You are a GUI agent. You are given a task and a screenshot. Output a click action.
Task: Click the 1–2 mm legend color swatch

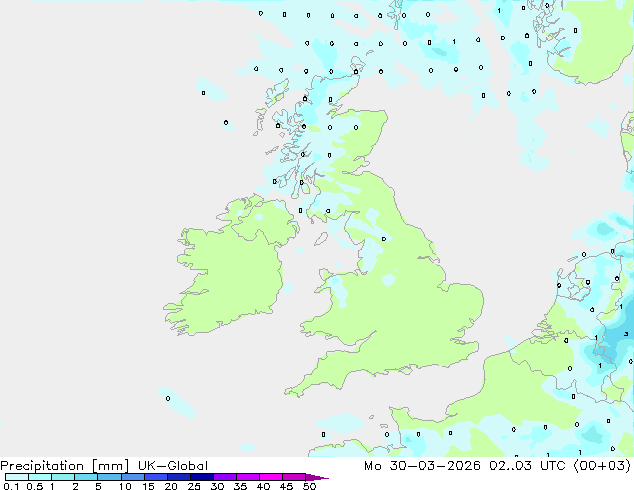pos(63,477)
